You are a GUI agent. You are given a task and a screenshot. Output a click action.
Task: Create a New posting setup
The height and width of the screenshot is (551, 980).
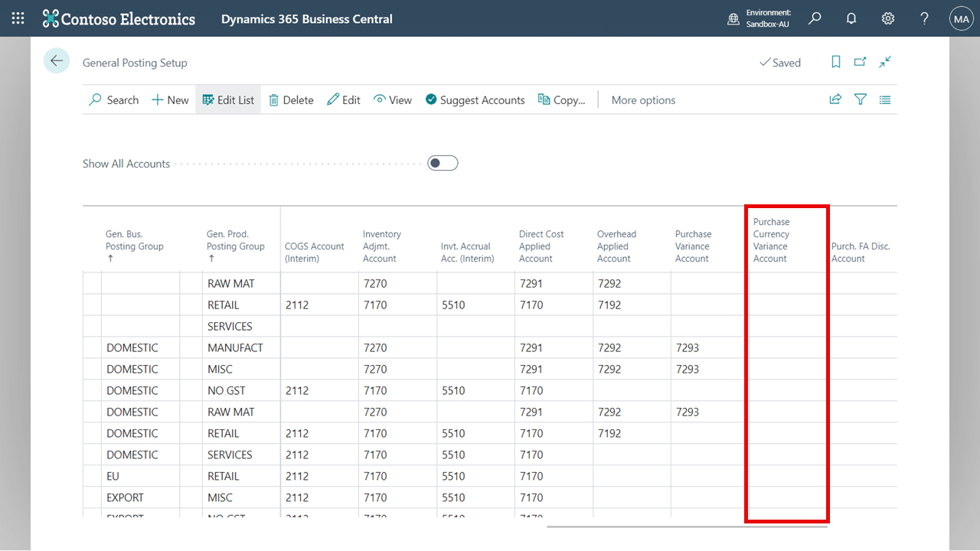170,99
